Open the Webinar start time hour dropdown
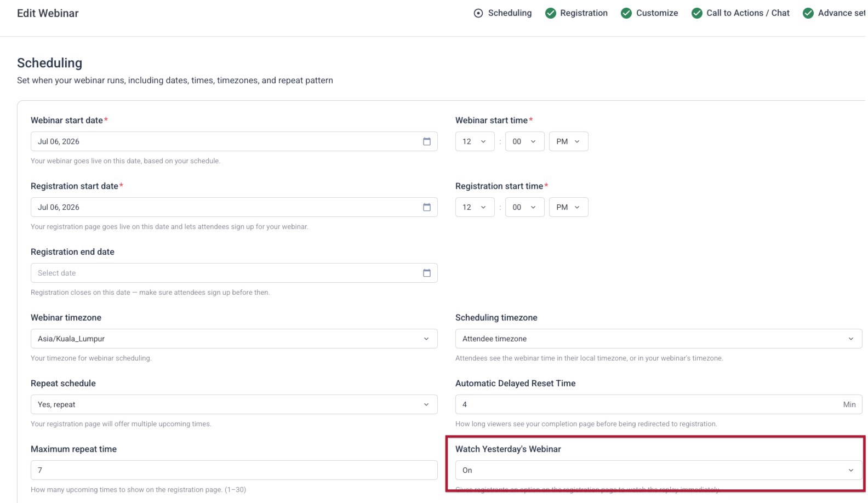The image size is (868, 503). pos(475,141)
